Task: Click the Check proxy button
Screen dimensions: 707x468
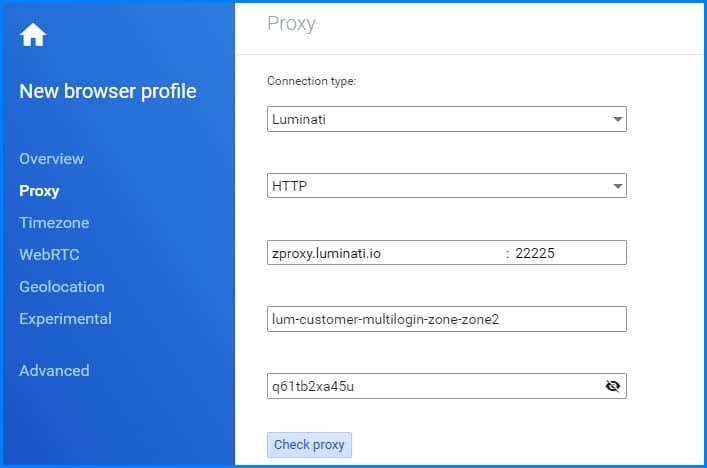Action: 309,445
